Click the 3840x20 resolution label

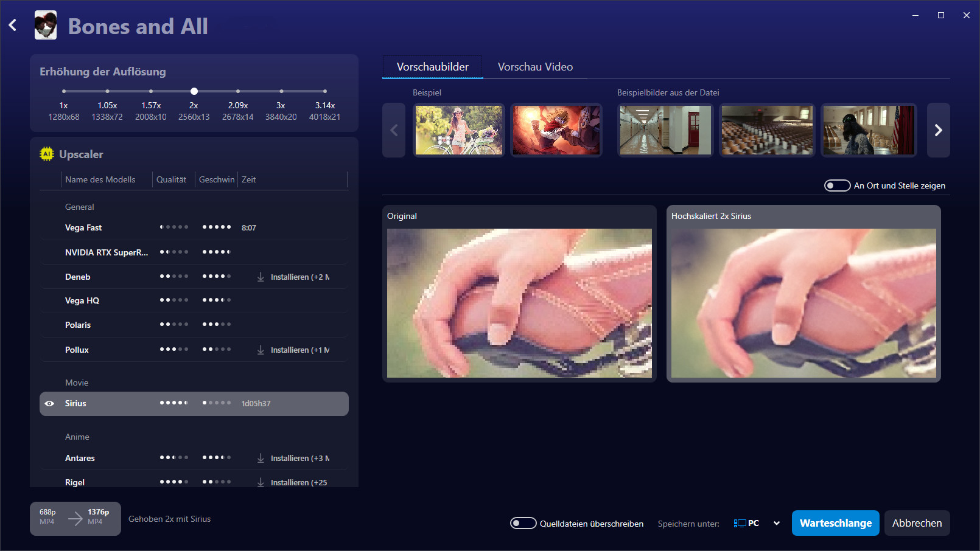pyautogui.click(x=281, y=117)
